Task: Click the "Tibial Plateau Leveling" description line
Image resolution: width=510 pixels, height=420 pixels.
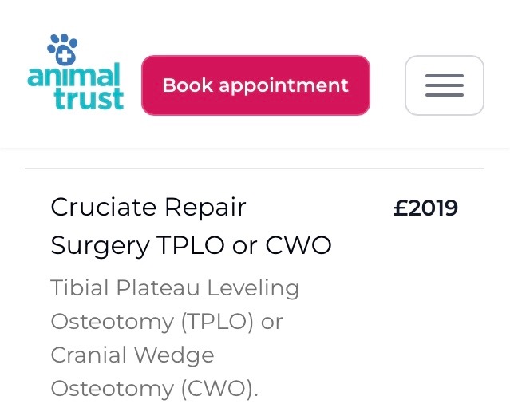Action: [175, 287]
